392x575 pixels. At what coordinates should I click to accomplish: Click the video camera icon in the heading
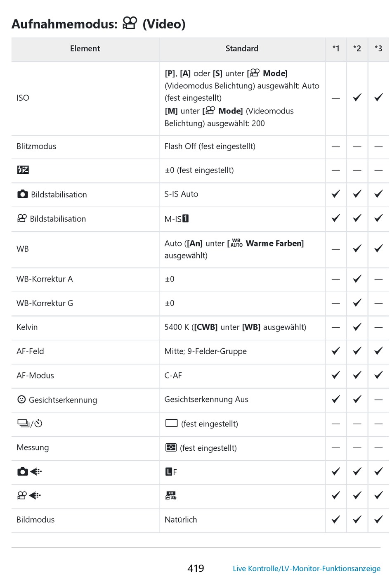point(130,23)
